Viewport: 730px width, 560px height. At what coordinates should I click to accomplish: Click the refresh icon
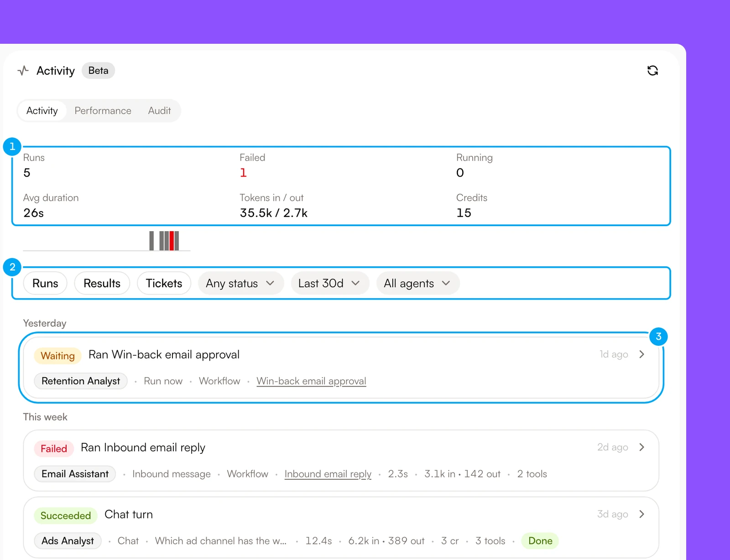click(652, 71)
